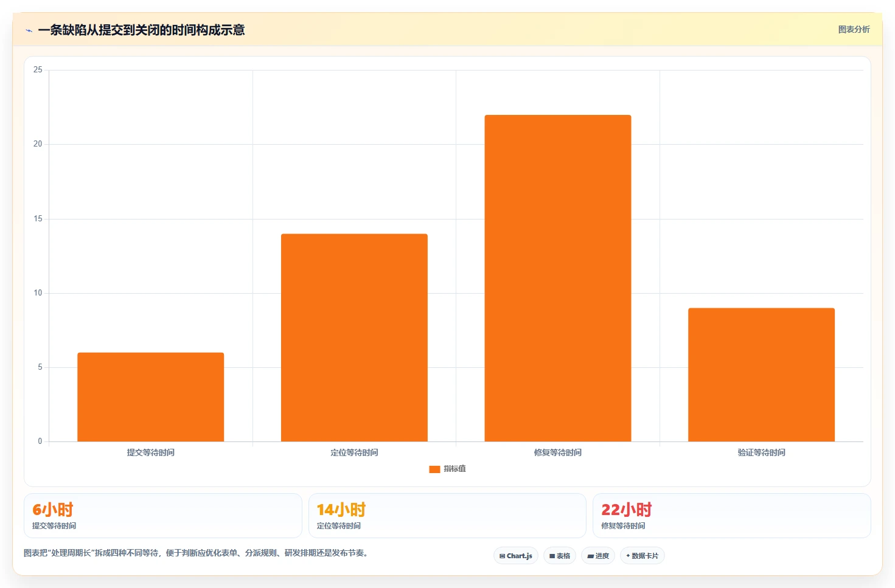Click the 修复等待时间 x-axis label
Viewport: 895px width, 588px height.
coord(558,452)
